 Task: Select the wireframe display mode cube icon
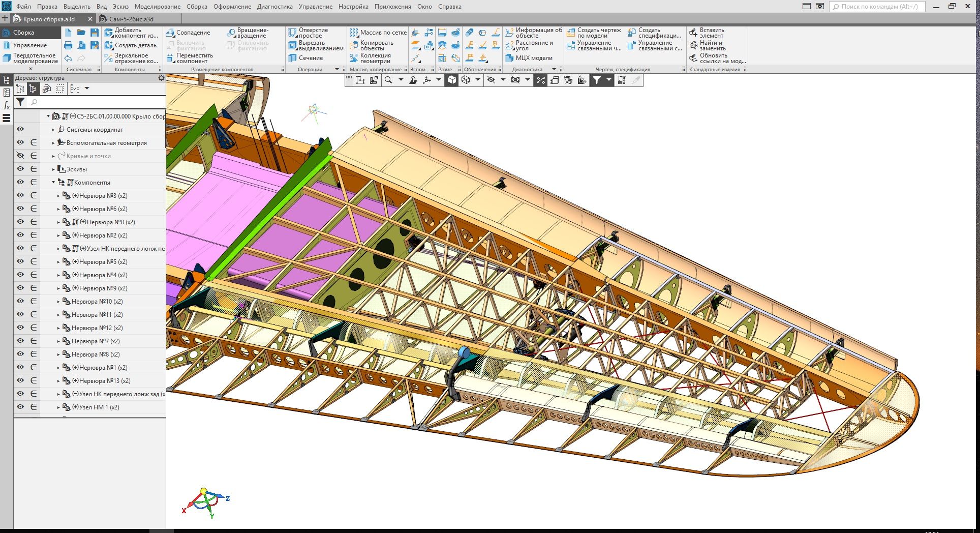pos(465,80)
